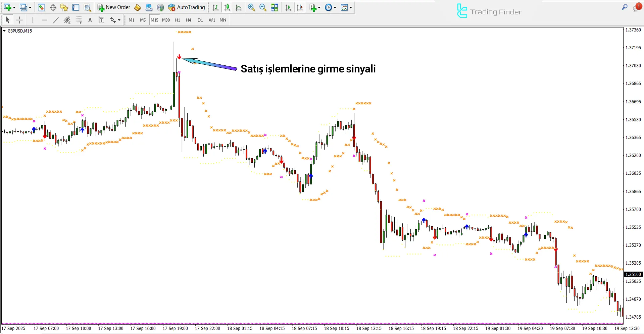Screen dimensions: 644x334
Task: Select the trendline drawing tool
Action: pos(56,20)
